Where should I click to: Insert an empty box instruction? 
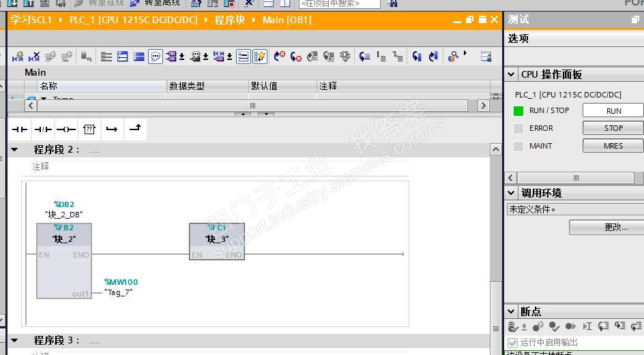coord(89,129)
